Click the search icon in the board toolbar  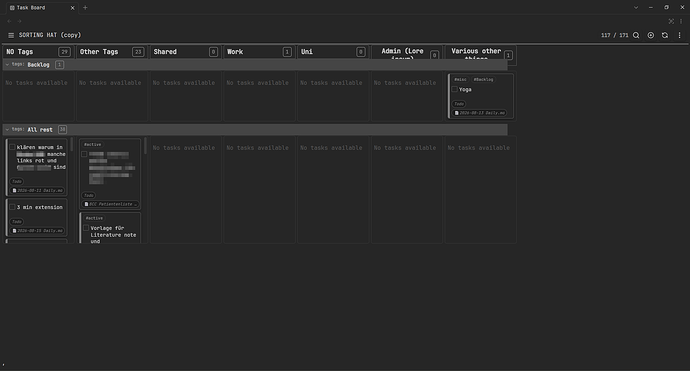[x=636, y=35]
